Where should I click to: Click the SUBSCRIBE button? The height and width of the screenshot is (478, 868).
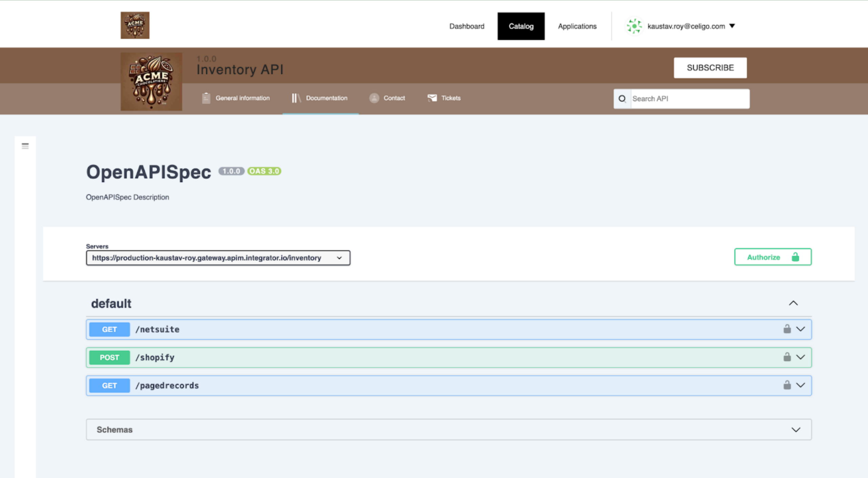click(710, 67)
